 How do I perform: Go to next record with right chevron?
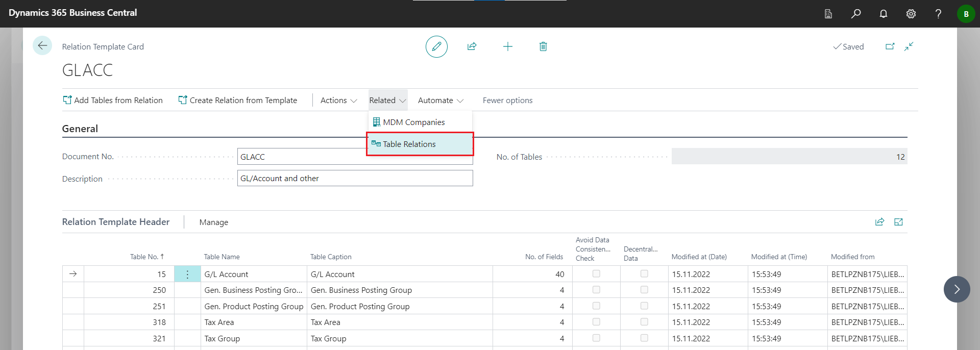tap(957, 289)
